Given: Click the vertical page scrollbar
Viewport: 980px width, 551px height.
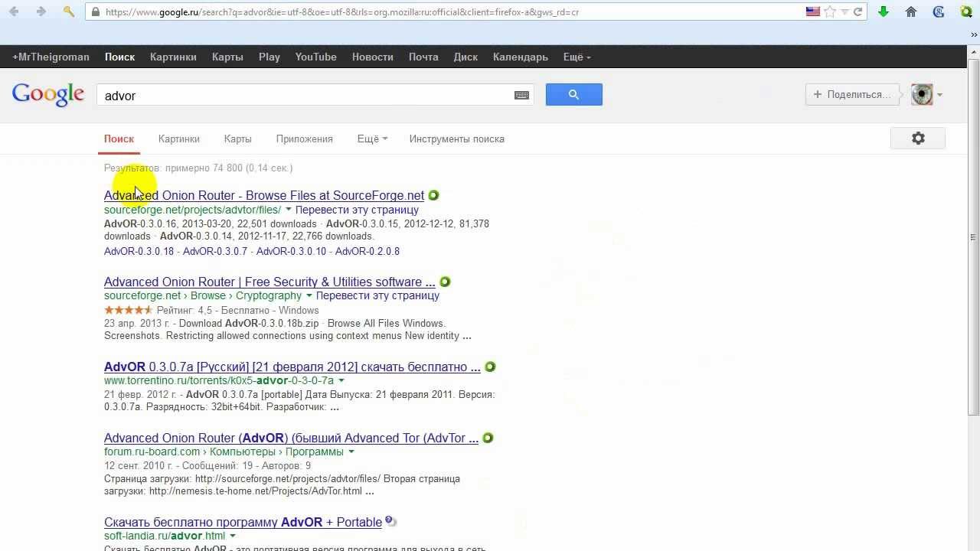Looking at the screenshot, I should pyautogui.click(x=974, y=238).
